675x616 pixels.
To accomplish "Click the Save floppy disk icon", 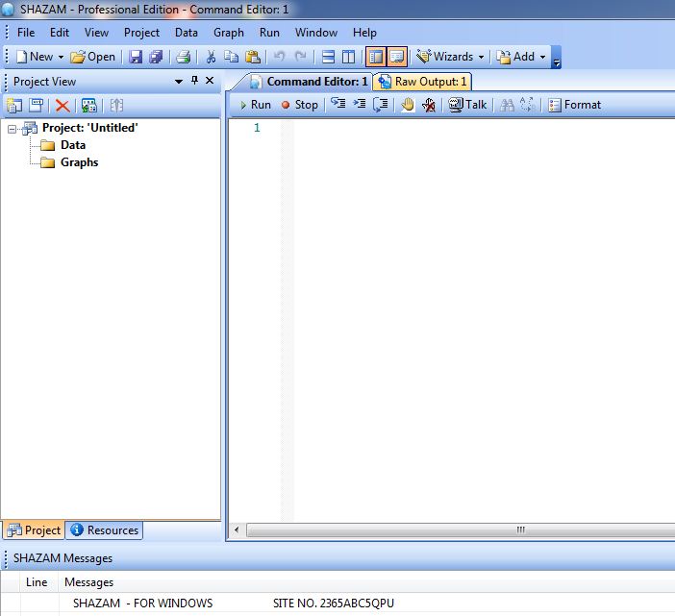I will (136, 57).
